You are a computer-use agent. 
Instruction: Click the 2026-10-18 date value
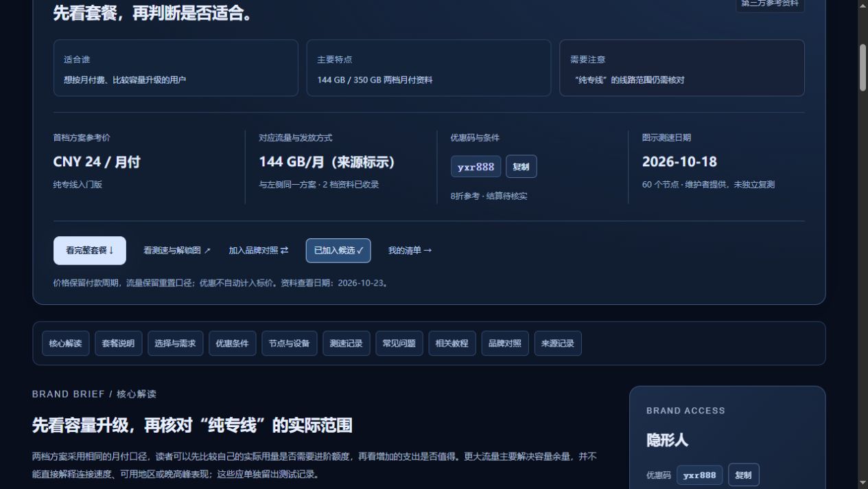[x=679, y=162]
